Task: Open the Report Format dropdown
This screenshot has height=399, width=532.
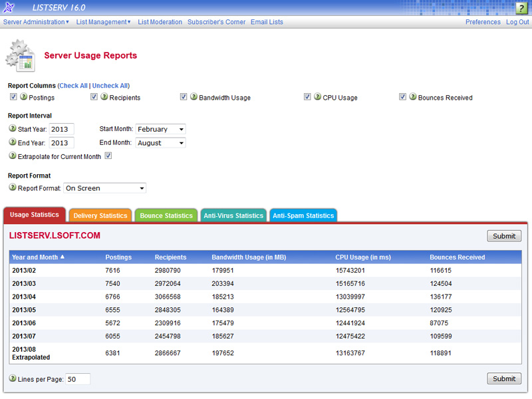Action: coord(105,188)
